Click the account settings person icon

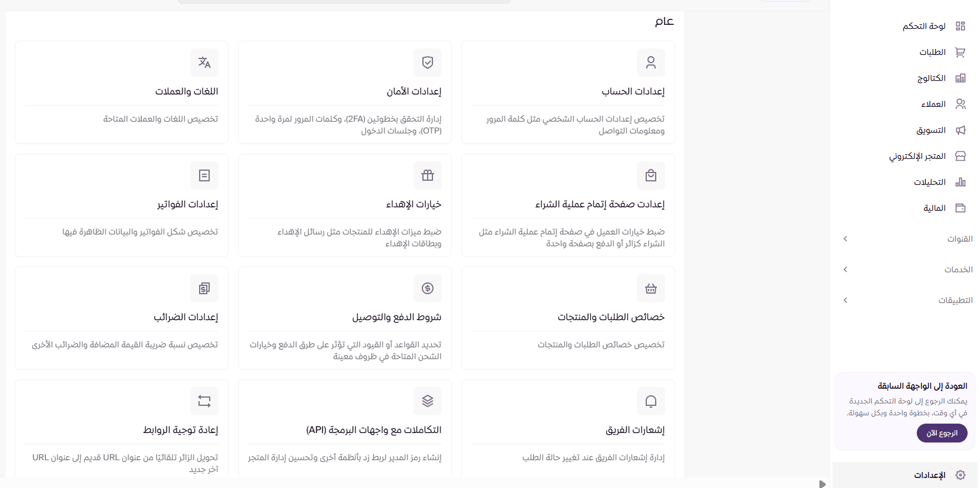650,63
